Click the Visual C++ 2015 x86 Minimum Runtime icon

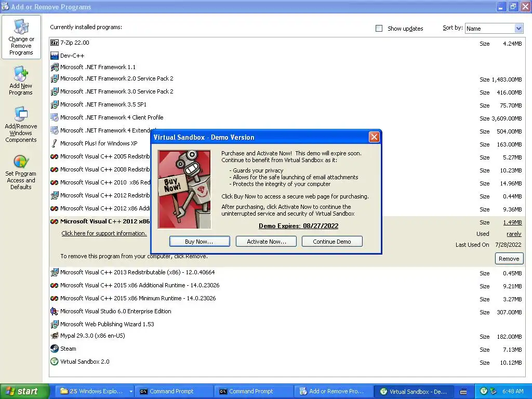[x=54, y=298]
